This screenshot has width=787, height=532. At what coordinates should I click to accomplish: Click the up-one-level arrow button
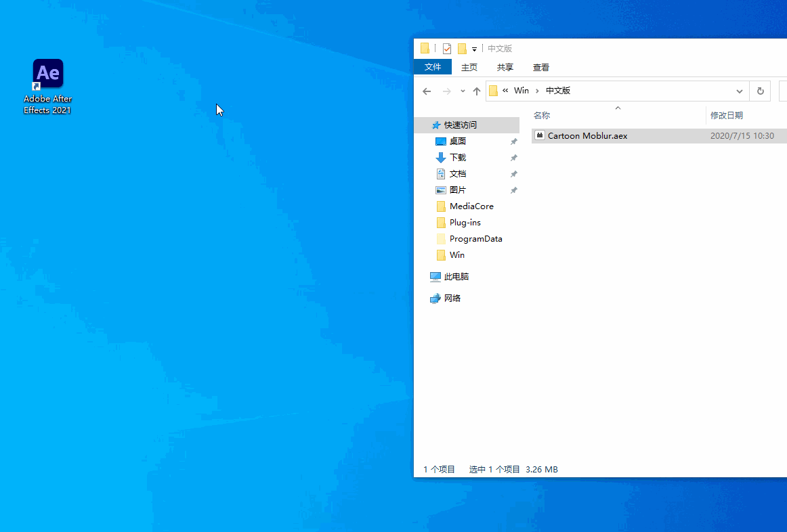tap(477, 91)
